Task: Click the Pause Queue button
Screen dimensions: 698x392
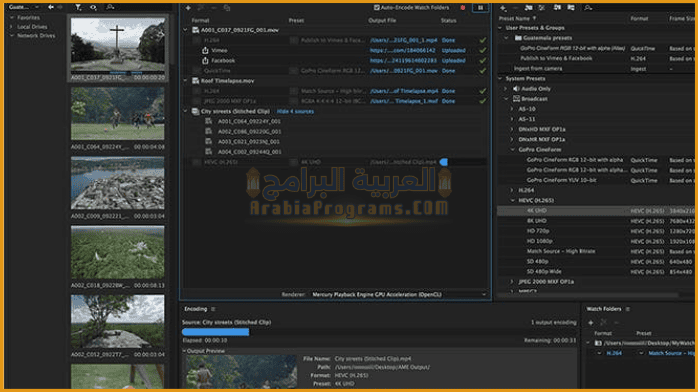Action: 480,8
